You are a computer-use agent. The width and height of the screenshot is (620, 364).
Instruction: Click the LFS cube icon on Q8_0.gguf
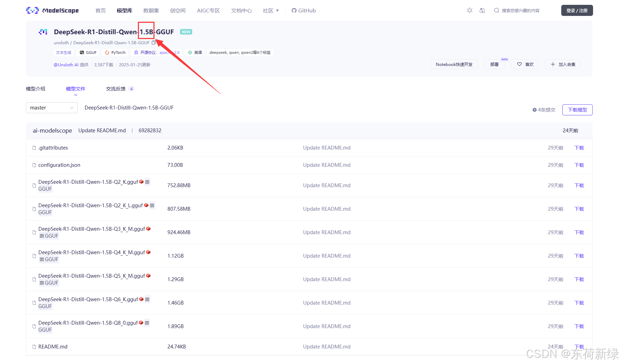click(141, 323)
